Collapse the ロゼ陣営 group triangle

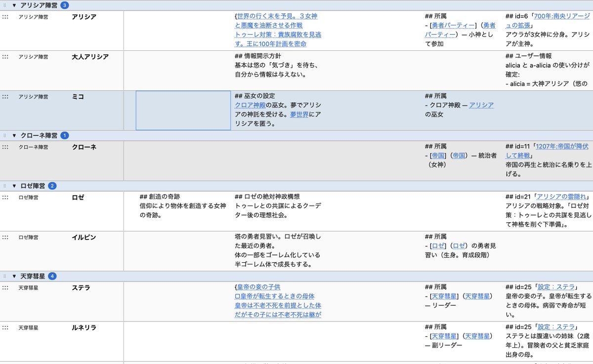[14, 186]
